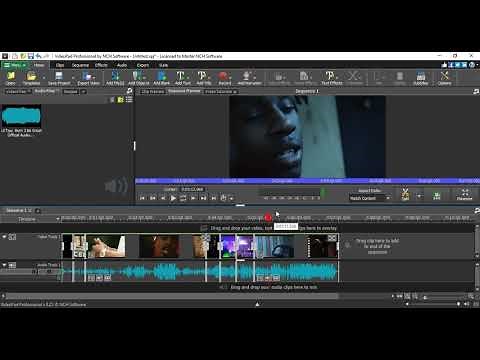Click the undo arrow in title bar

pyautogui.click(x=39, y=56)
